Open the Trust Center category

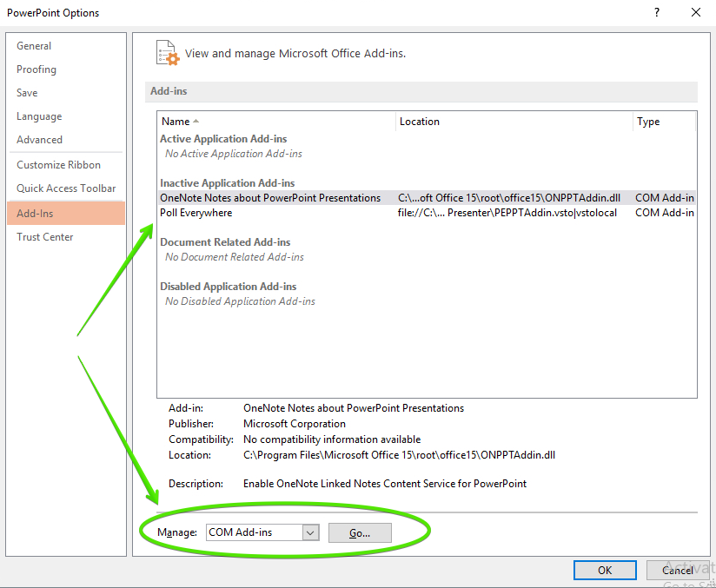point(45,237)
